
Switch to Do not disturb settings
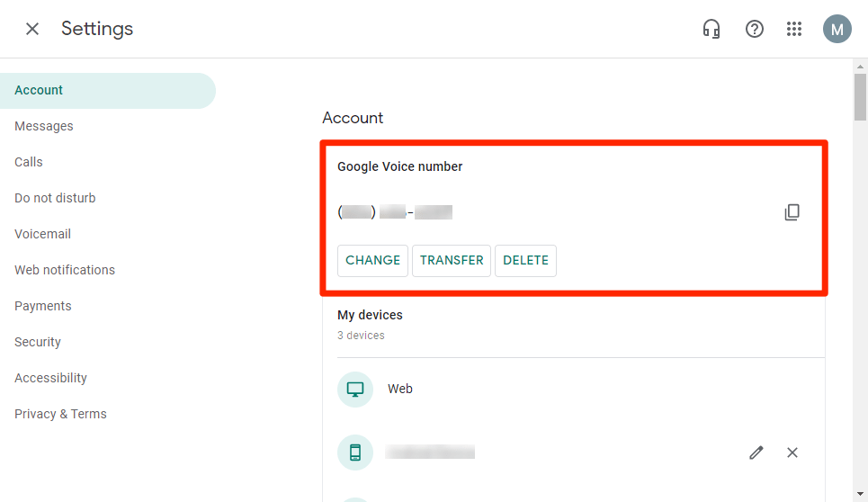click(55, 198)
